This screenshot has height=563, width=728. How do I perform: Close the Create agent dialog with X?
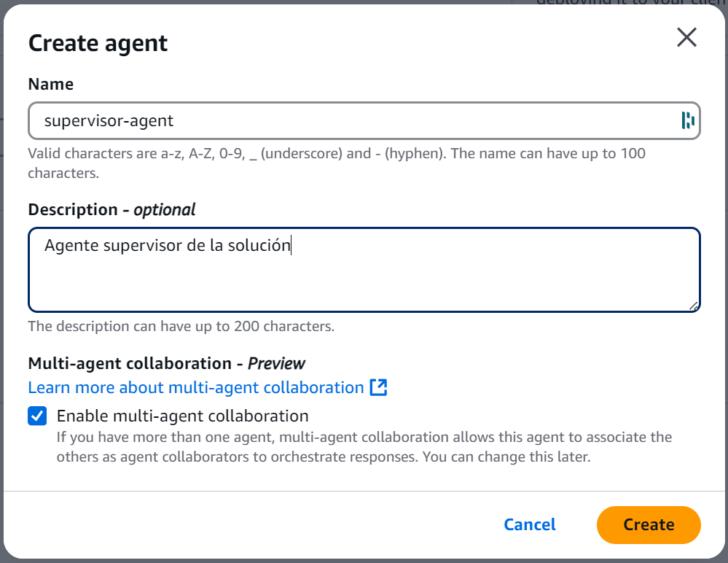click(x=686, y=37)
